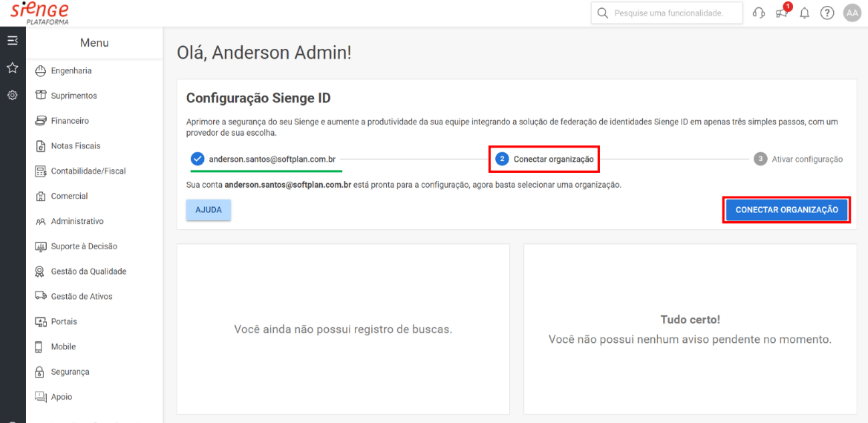868x423 pixels.
Task: Open favorites via the star icon
Action: point(12,67)
